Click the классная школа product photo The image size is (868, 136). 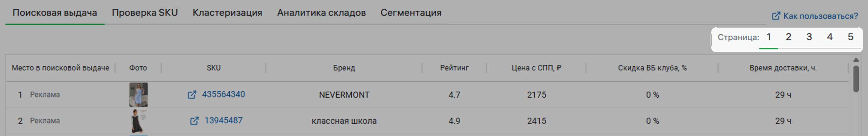138,121
